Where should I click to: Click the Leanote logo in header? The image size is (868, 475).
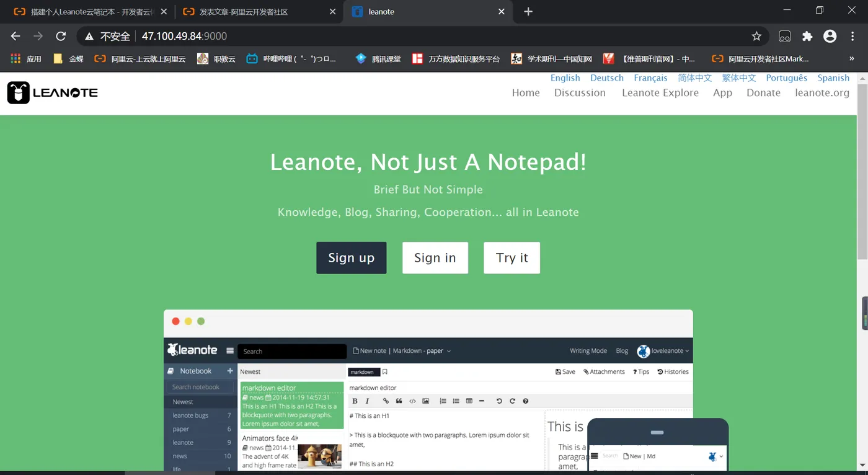coord(53,93)
